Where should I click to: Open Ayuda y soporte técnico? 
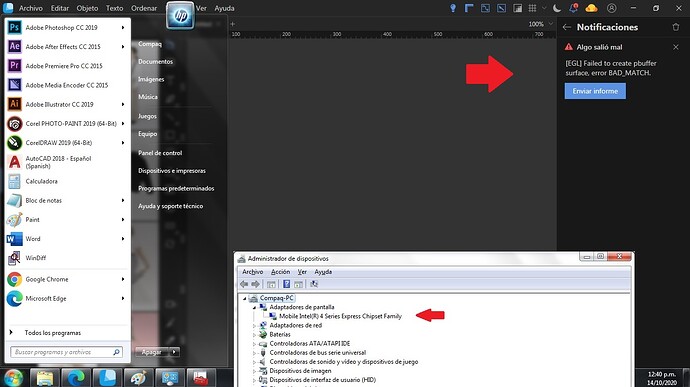[x=171, y=206]
